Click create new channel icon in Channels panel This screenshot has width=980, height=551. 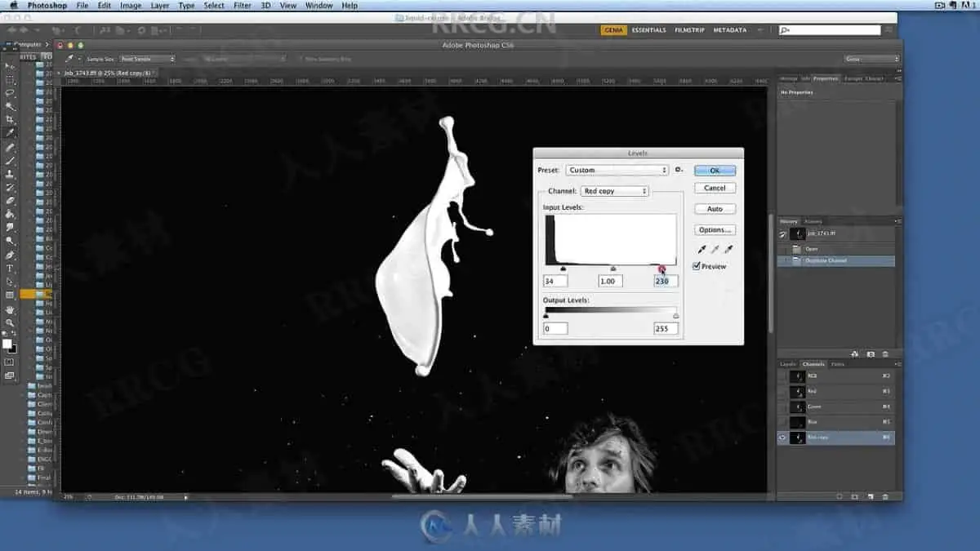click(x=871, y=496)
